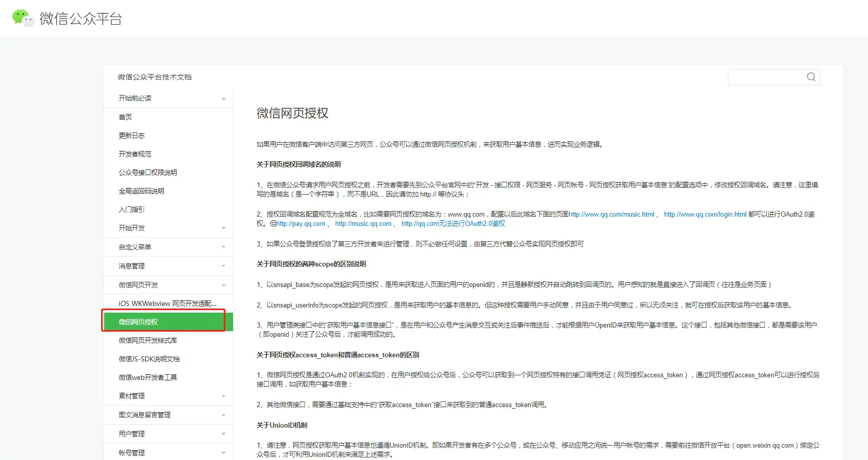The width and height of the screenshot is (868, 460).
Task: Open 更新日志 in the sidebar
Action: [132, 136]
